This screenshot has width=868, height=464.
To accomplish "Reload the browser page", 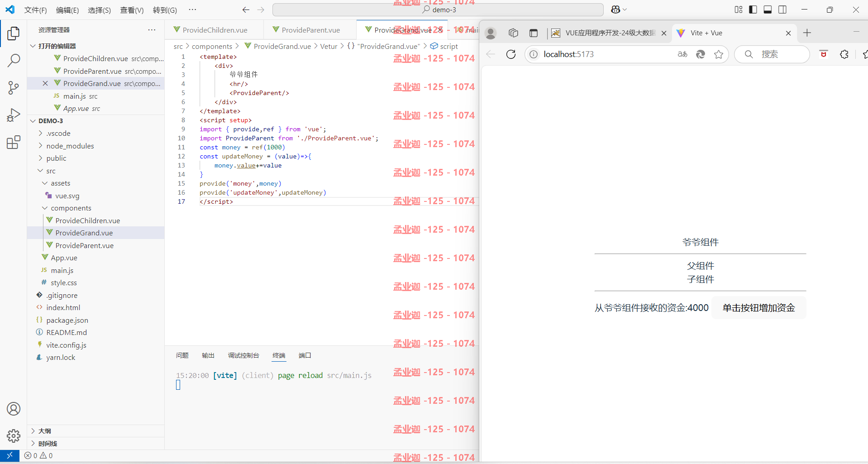I will coord(511,54).
